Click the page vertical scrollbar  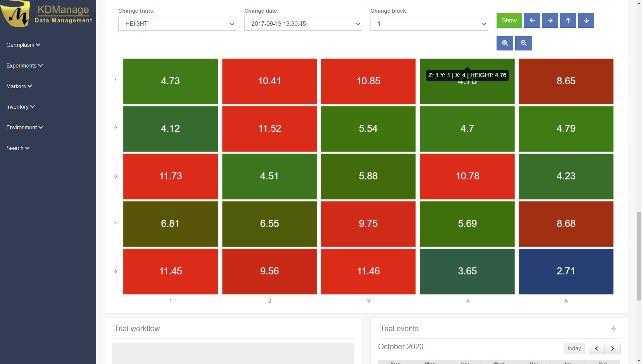point(639,256)
